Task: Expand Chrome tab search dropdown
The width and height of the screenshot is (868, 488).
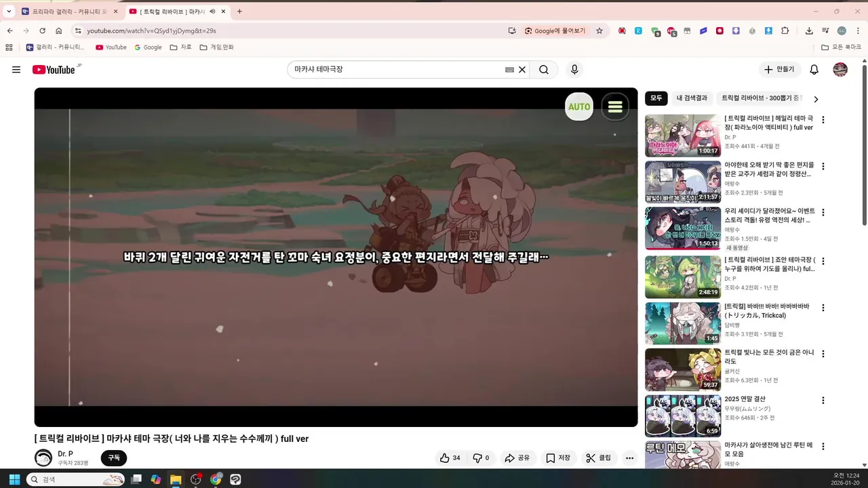Action: [x=9, y=12]
